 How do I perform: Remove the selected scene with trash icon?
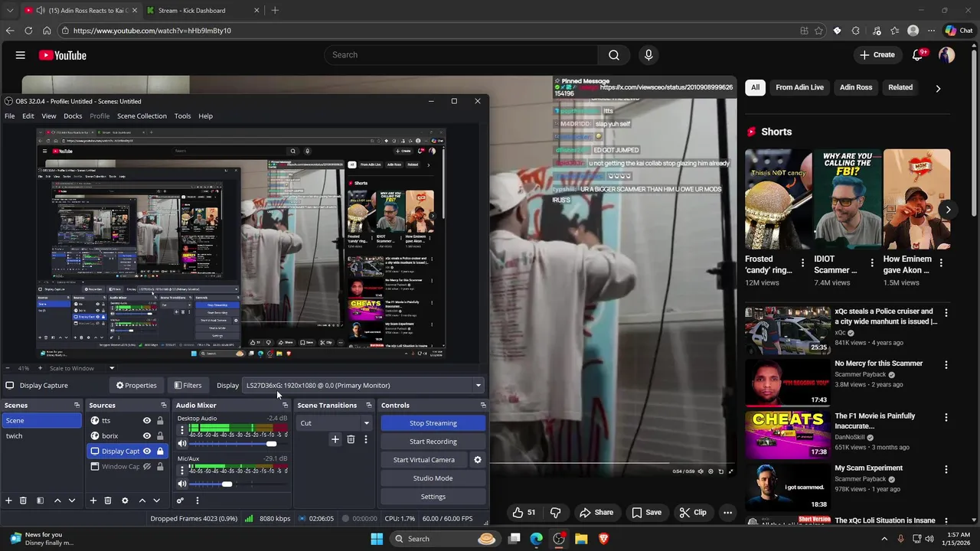(x=23, y=500)
